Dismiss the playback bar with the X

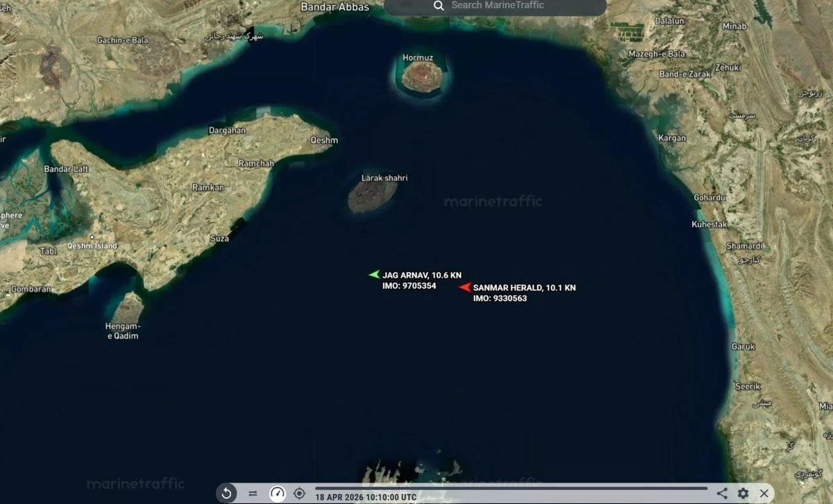tap(764, 493)
